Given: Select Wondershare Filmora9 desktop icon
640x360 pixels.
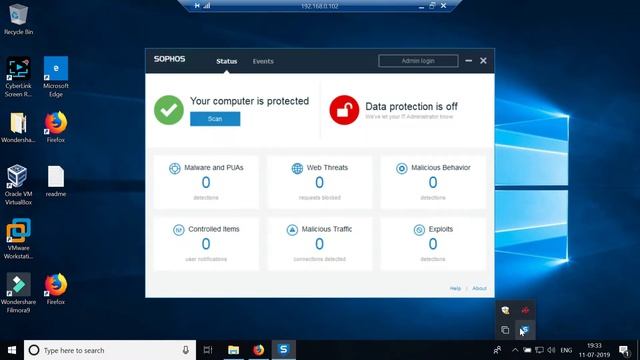Looking at the screenshot, I should 18,293.
